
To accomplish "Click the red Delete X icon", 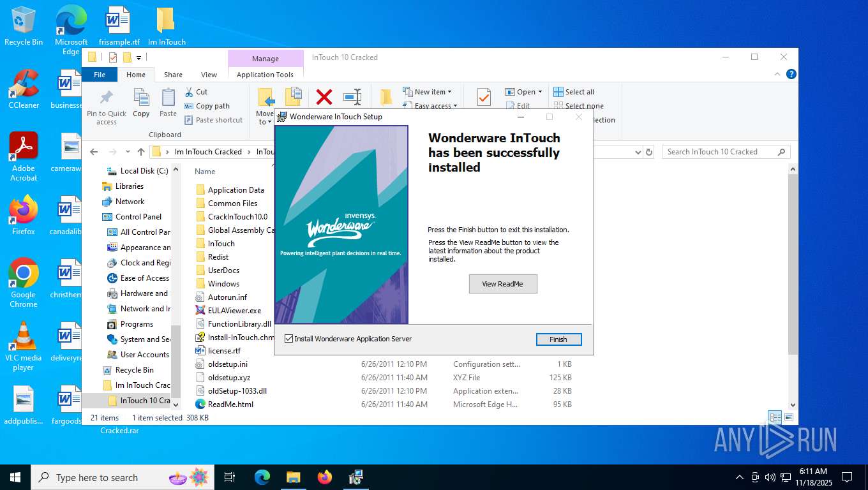I will pyautogui.click(x=324, y=97).
